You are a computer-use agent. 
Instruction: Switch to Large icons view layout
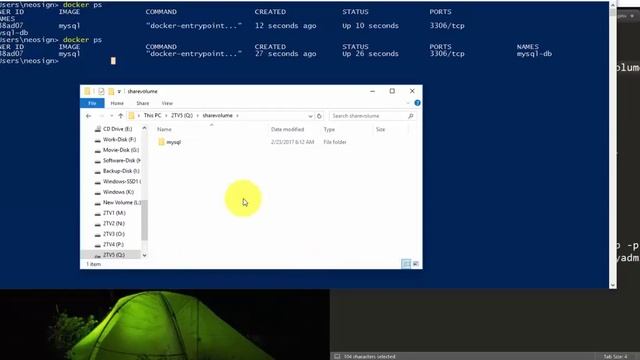coord(416,264)
